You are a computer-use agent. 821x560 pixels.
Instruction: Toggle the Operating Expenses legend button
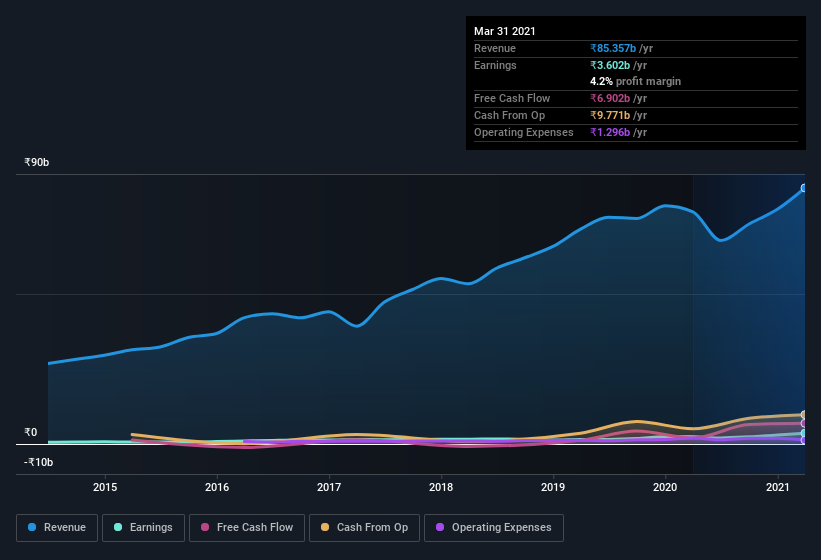pos(494,528)
